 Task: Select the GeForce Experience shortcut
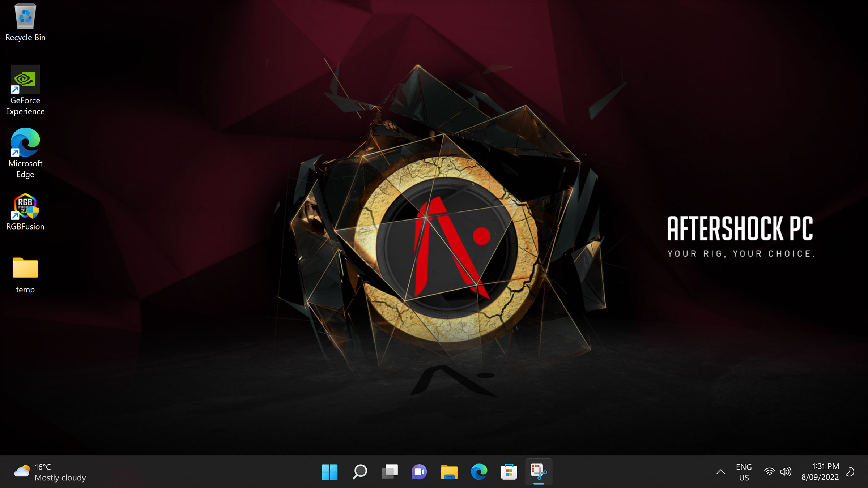(x=25, y=90)
